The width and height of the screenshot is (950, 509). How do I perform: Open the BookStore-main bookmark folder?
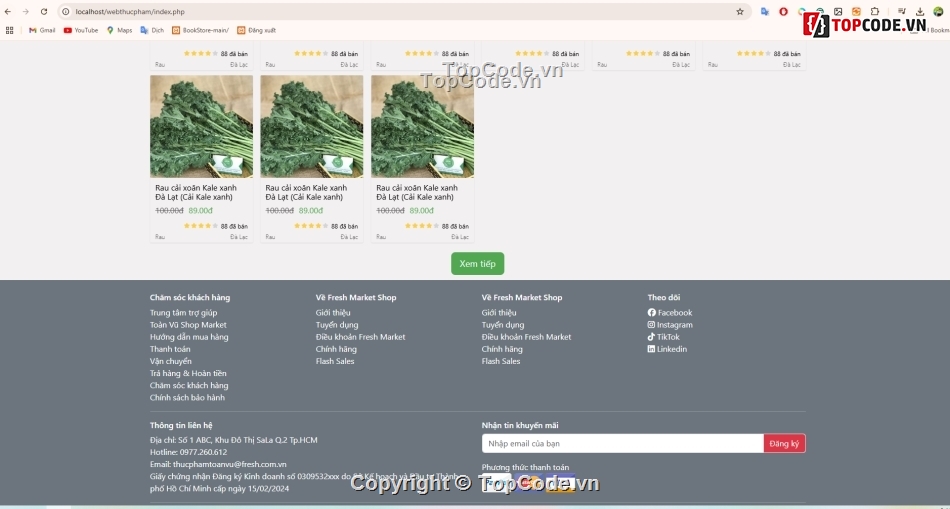[x=200, y=30]
